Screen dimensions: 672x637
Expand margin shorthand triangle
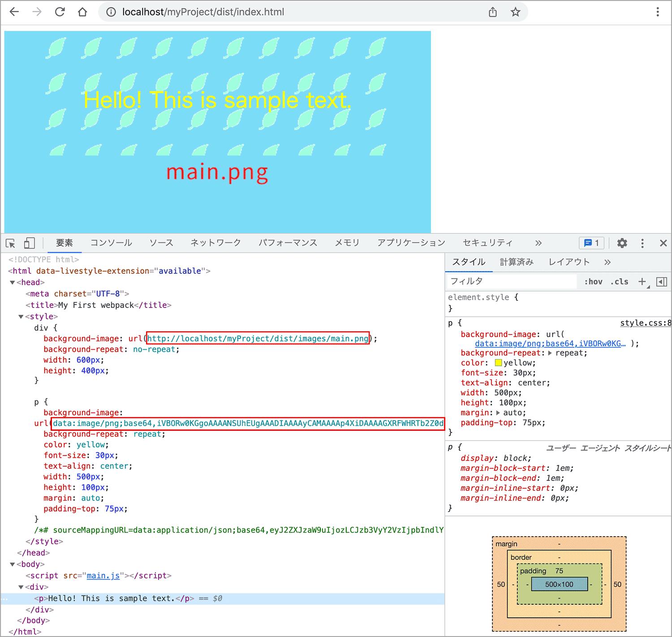[498, 413]
